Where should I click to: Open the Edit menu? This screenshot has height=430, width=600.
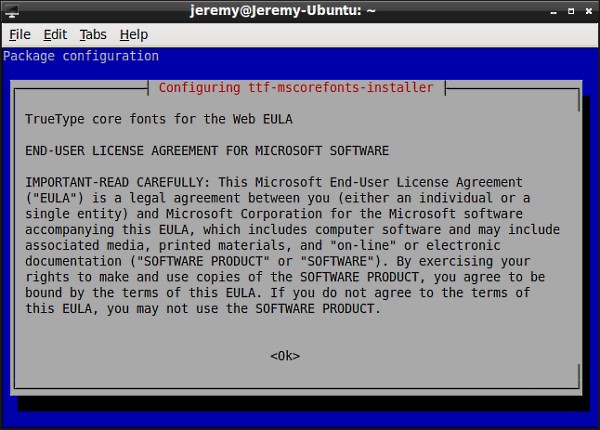pyautogui.click(x=55, y=35)
